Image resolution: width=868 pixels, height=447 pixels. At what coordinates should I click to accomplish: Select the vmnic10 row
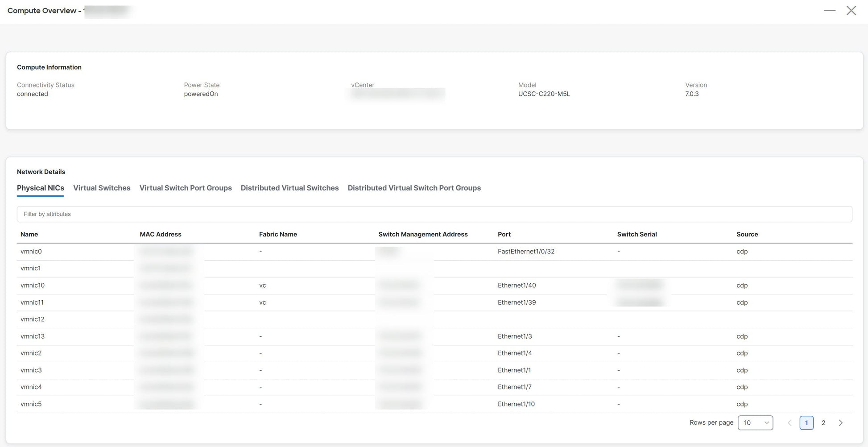tap(33, 286)
